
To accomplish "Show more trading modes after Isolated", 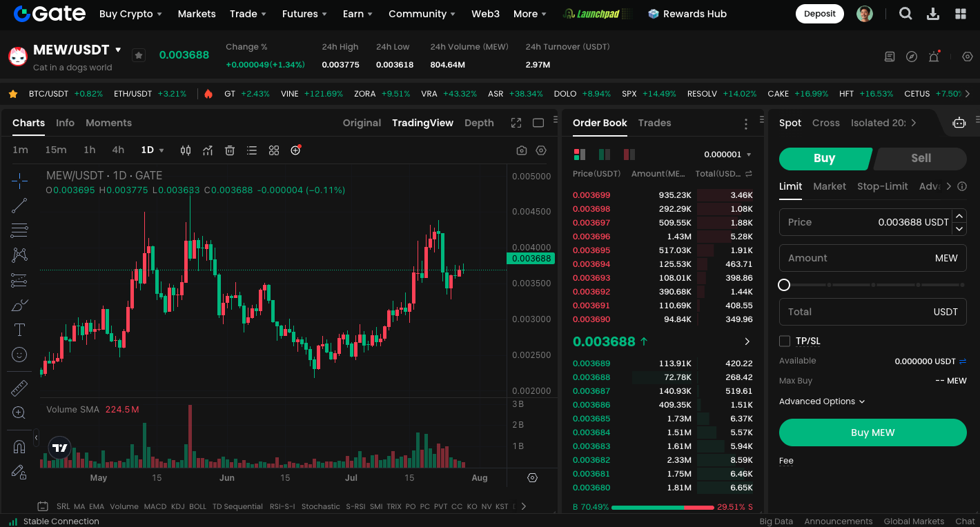I will [x=914, y=123].
